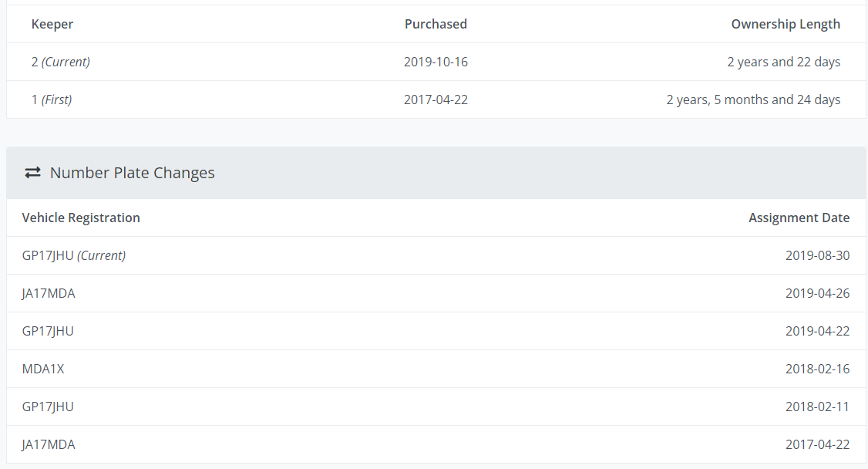This screenshot has height=469, width=868.
Task: Click the 2019-04-26 assignment date
Action: point(817,293)
